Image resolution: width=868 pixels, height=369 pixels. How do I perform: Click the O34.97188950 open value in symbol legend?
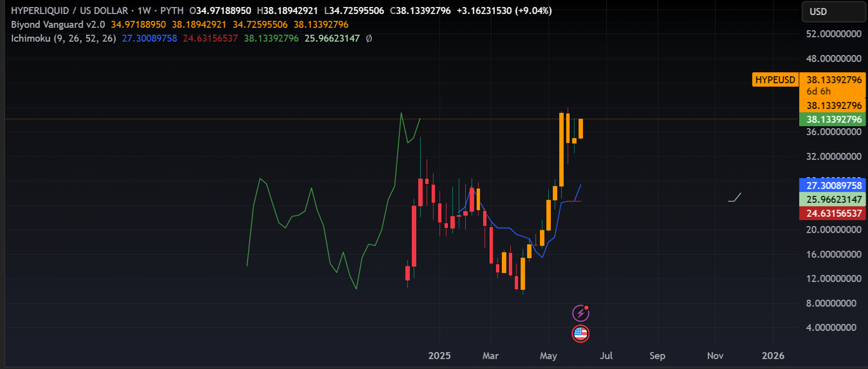click(220, 11)
